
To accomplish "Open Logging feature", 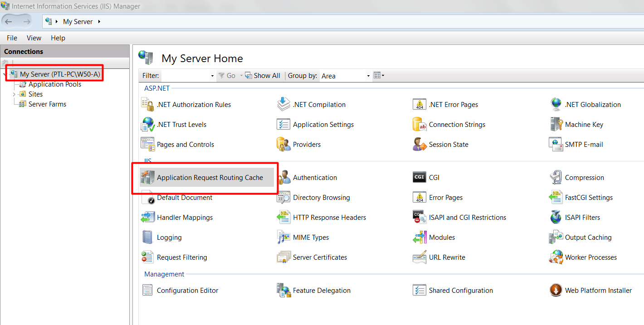I will pos(162,238).
